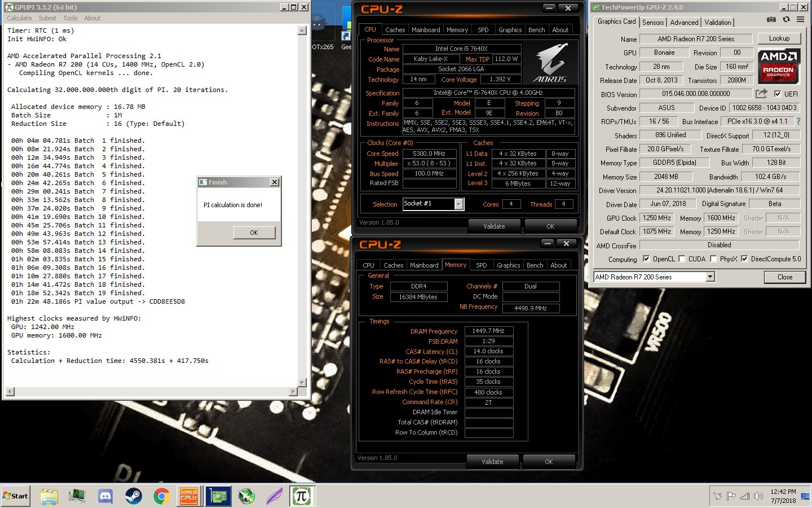Click the Close button in GPU-Z

[784, 277]
